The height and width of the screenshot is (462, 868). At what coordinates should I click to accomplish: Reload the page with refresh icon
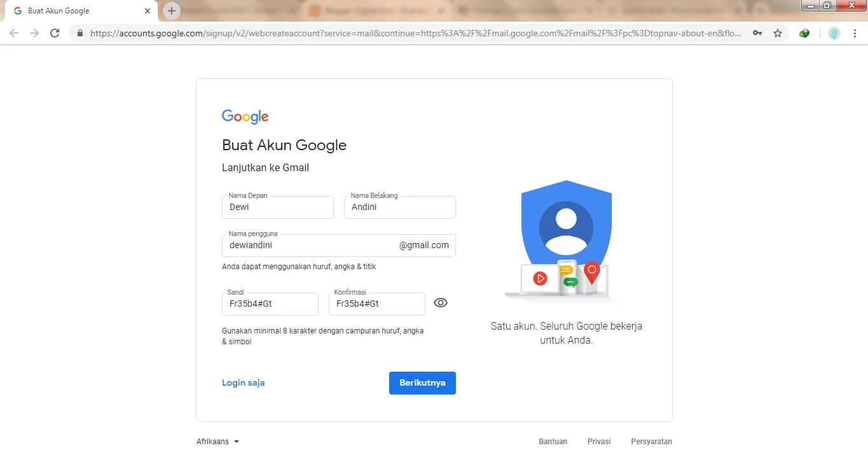coord(55,33)
